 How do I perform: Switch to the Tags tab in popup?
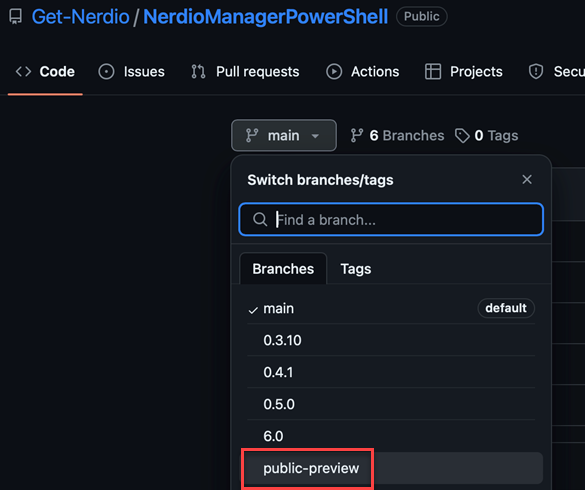356,269
